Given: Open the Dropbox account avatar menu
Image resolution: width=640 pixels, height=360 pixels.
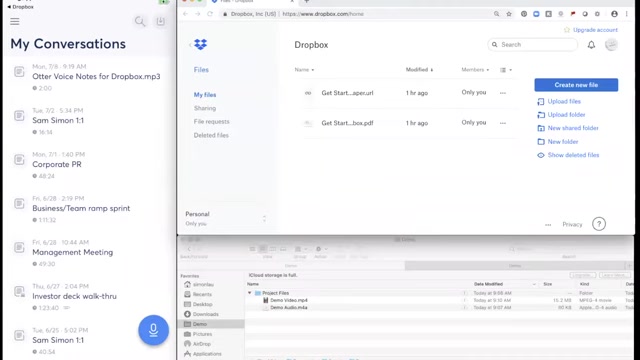Looking at the screenshot, I should tap(611, 44).
